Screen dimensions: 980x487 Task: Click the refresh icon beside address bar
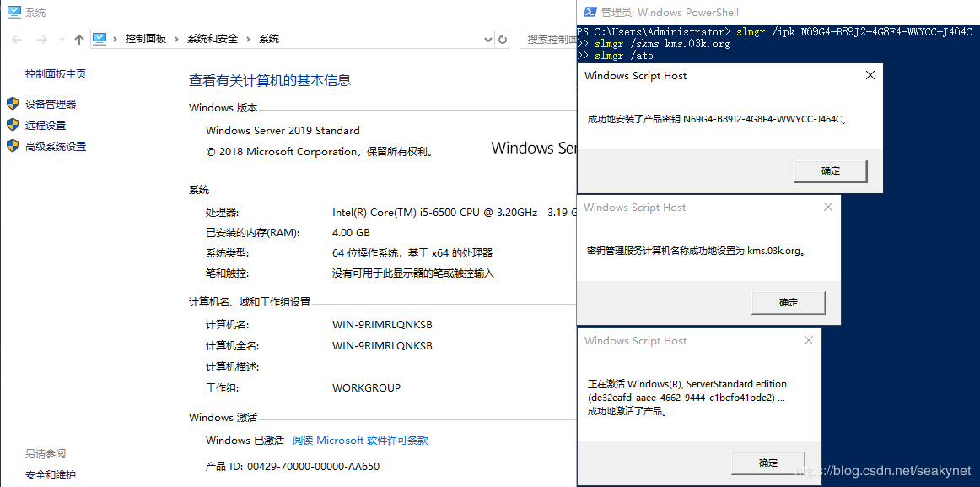pyautogui.click(x=503, y=39)
